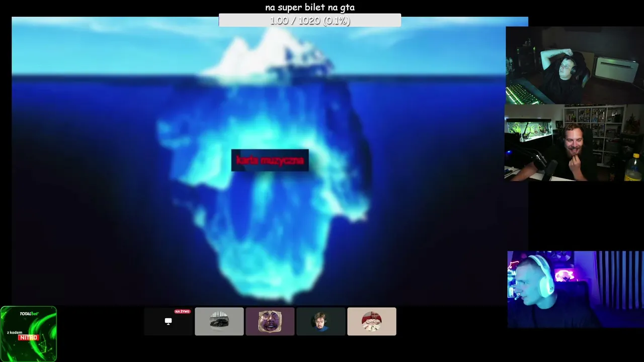The image size is (644, 362).
Task: Click the 'na super bilet na gta' title
Action: click(310, 7)
